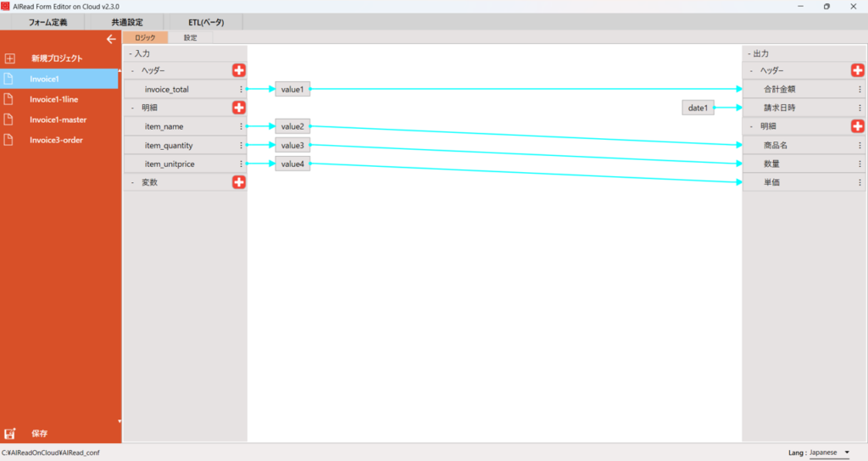Click the red plus icon beside output ヘッダー

click(857, 70)
